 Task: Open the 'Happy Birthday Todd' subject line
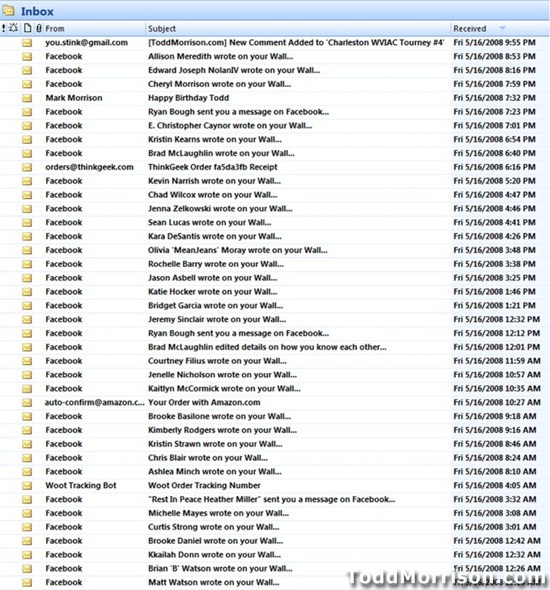click(188, 98)
